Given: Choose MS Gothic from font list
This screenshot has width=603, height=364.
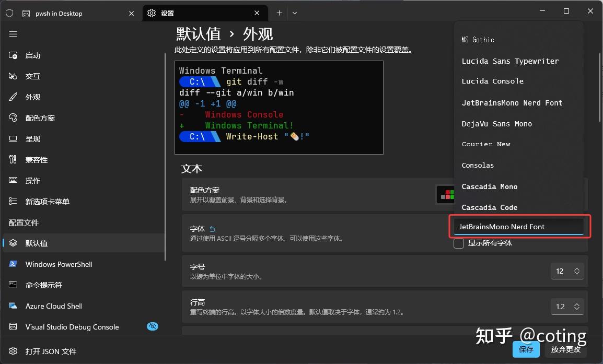Looking at the screenshot, I should coord(518,40).
